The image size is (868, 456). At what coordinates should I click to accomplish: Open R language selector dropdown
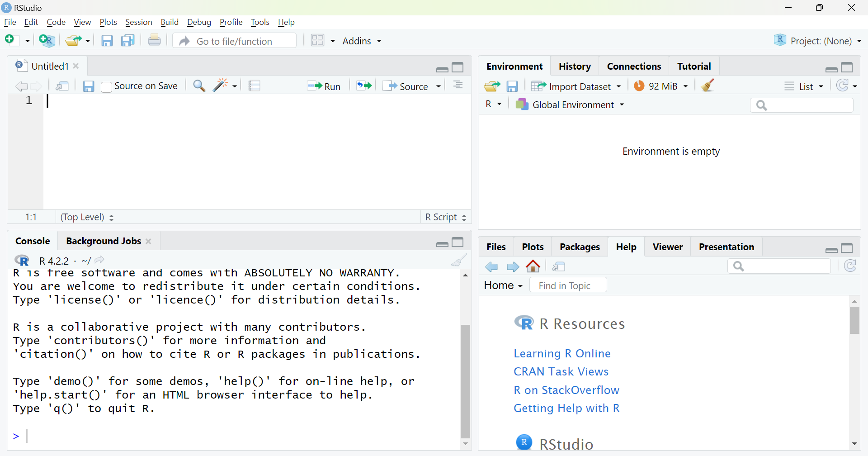[x=493, y=104]
